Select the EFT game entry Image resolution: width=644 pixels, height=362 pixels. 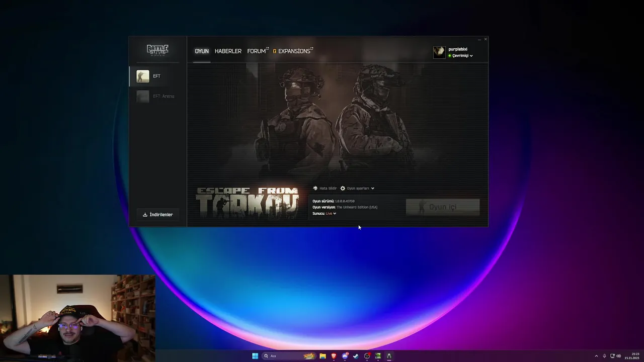(158, 76)
